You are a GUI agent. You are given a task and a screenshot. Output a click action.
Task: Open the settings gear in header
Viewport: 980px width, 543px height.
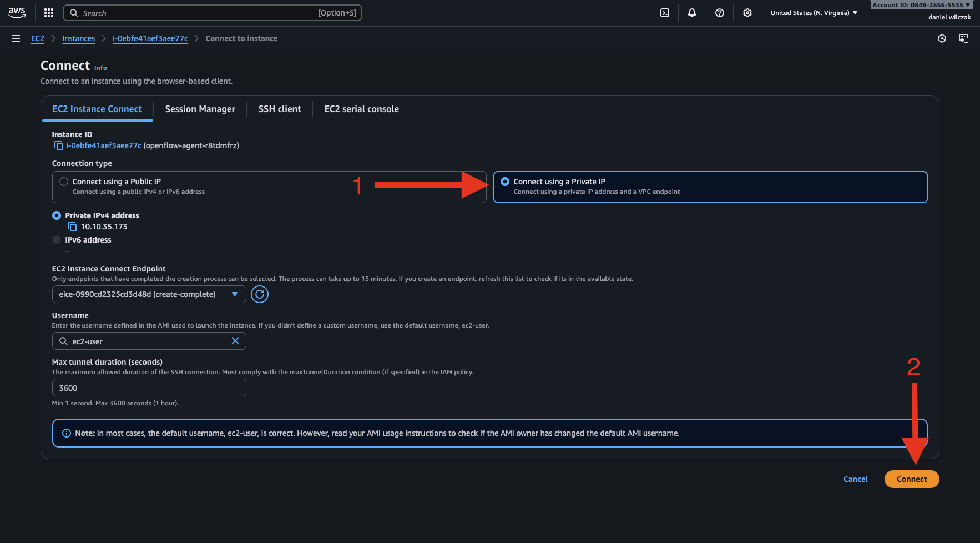point(747,13)
